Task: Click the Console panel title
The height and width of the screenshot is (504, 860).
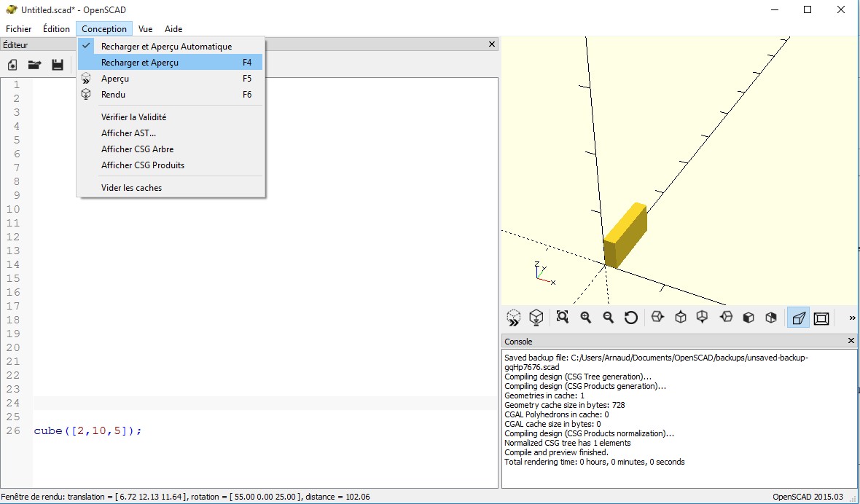Action: tap(518, 342)
